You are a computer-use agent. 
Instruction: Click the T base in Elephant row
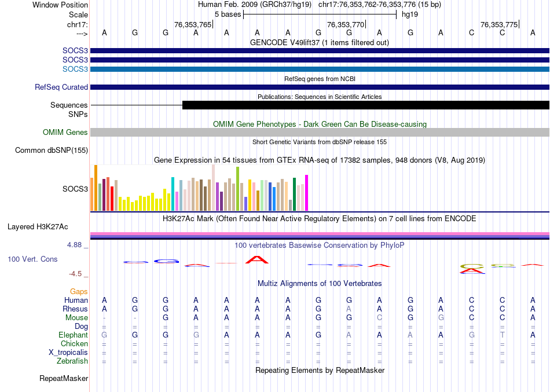[503, 335]
